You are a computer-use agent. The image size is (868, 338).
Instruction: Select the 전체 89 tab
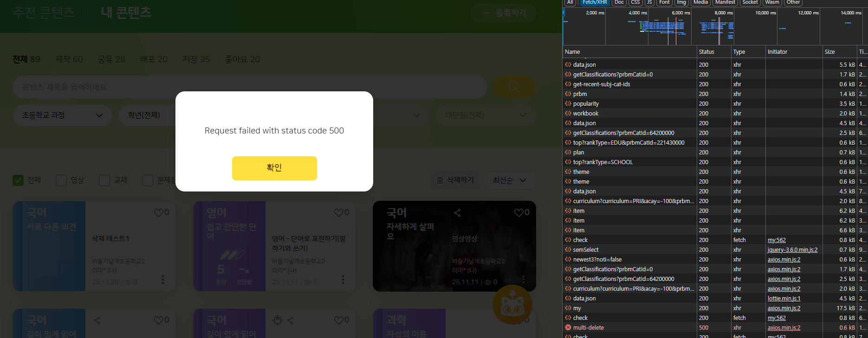[x=26, y=59]
